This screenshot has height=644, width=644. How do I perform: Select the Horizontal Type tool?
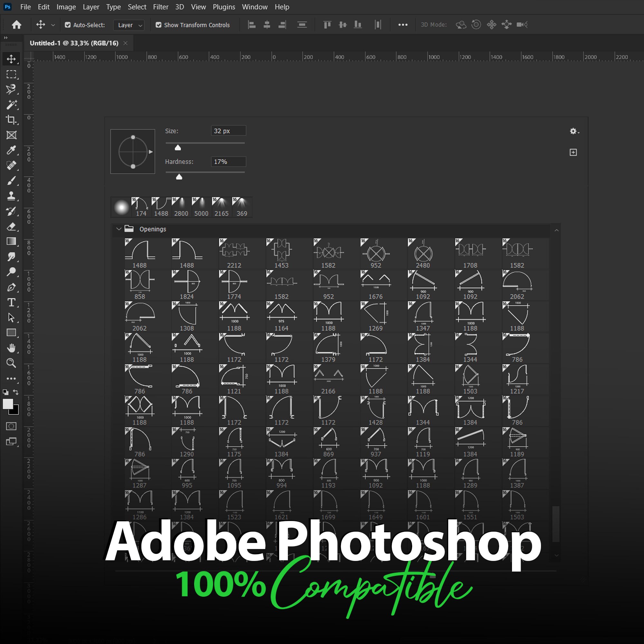tap(11, 302)
